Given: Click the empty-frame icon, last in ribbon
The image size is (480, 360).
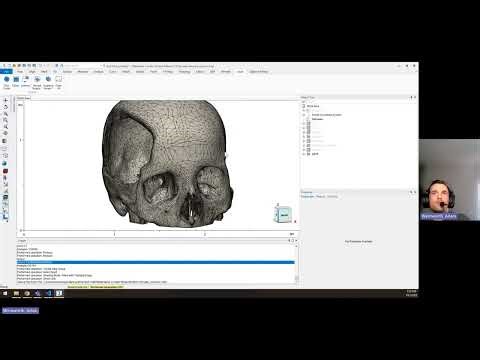Looking at the screenshot, I should coord(58,79).
